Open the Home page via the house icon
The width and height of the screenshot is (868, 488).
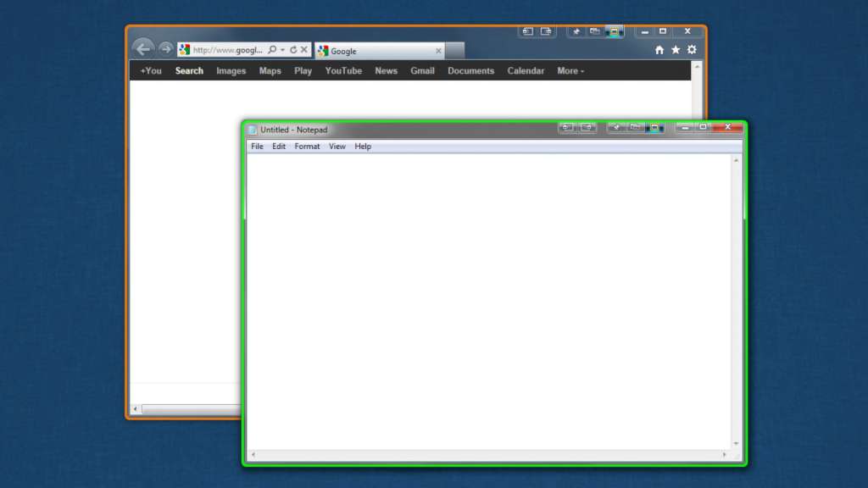(659, 50)
